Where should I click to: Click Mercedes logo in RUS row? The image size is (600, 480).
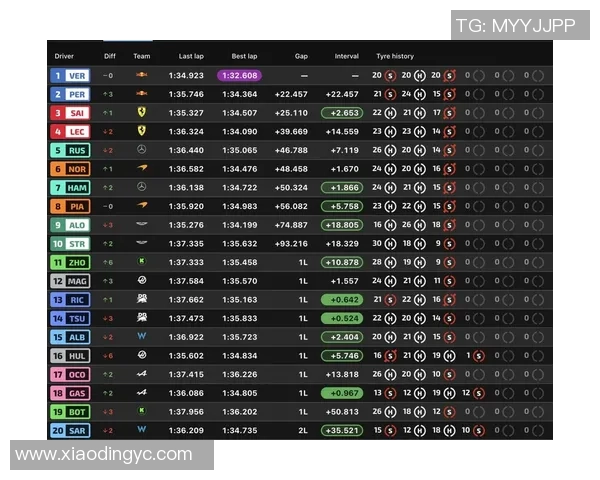(142, 149)
